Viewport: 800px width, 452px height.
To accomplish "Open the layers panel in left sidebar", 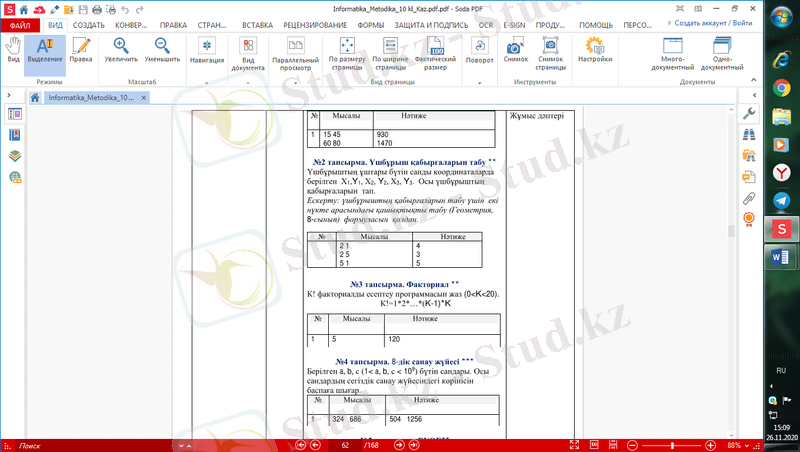I will coord(15,156).
